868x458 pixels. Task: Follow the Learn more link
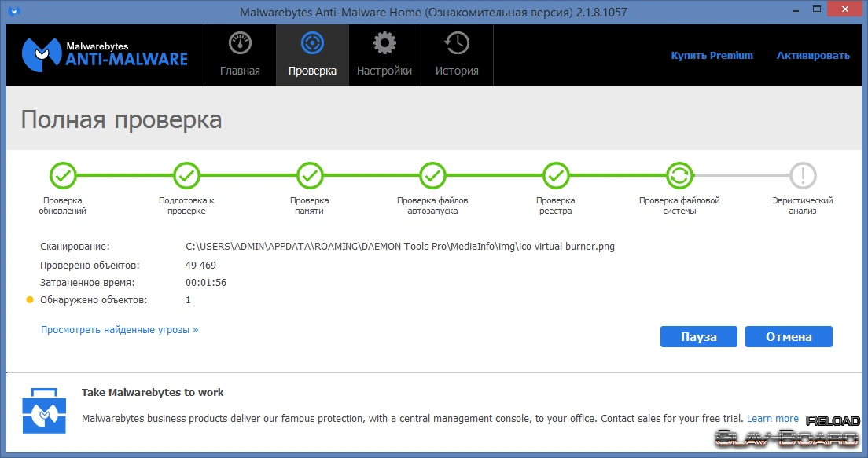(x=773, y=419)
